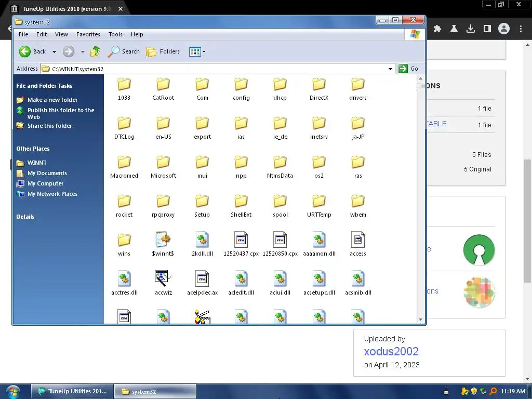532x399 pixels.
Task: Go to WINNT in Other Places
Action: click(31, 163)
